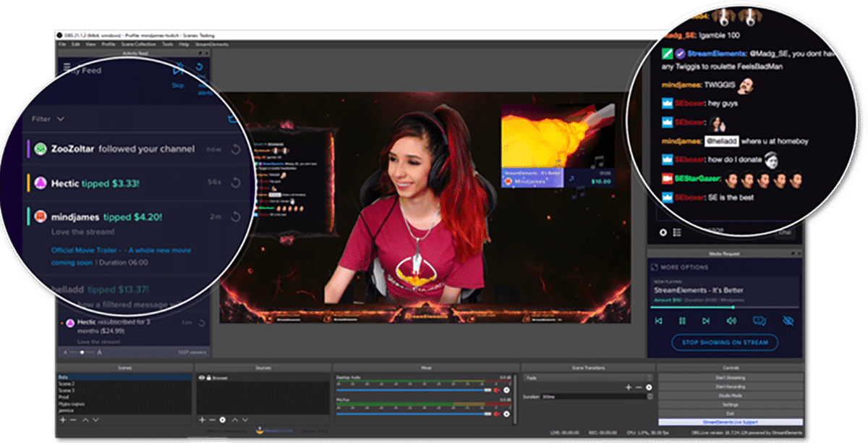Open Settings from the Controls panel
The height and width of the screenshot is (443, 868).
point(731,404)
